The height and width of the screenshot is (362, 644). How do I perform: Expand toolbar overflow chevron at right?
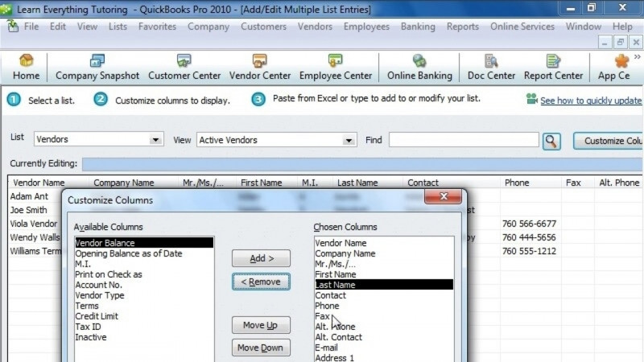pos(637,57)
